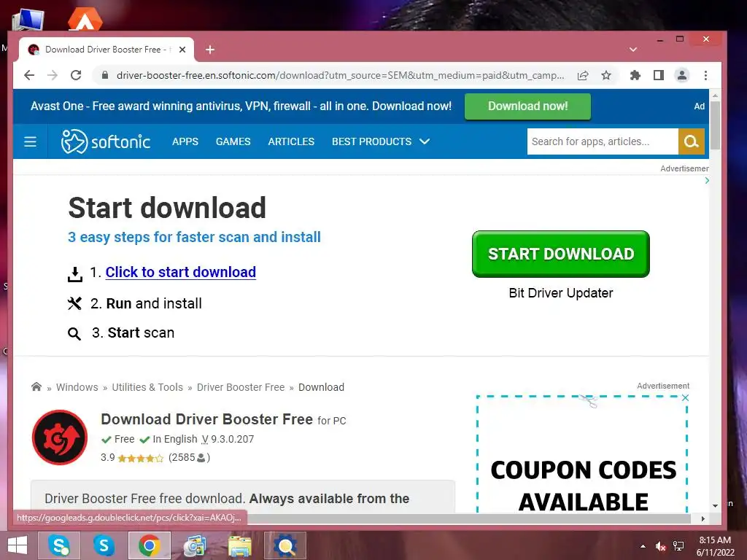
Task: Open the second Skype taskbar icon
Action: point(104,545)
